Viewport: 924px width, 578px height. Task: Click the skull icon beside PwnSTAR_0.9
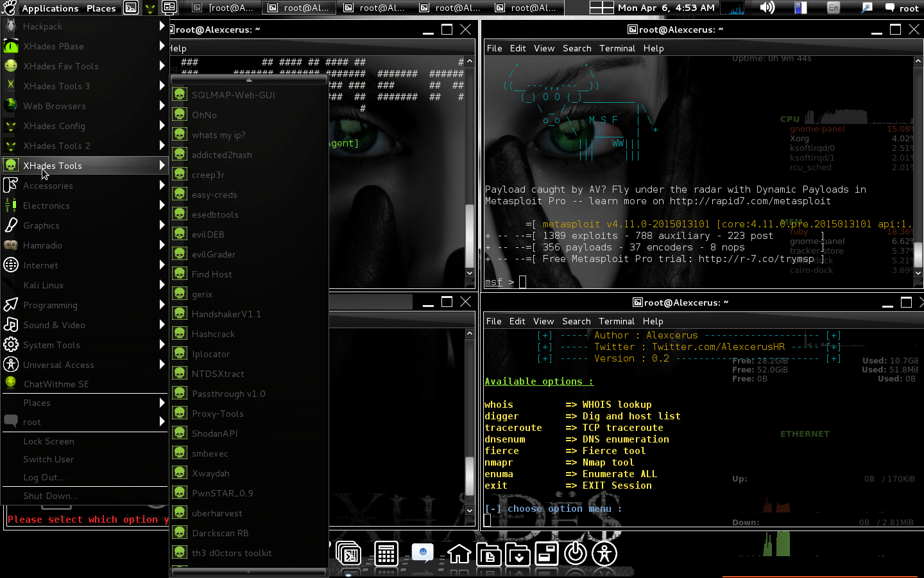click(180, 493)
